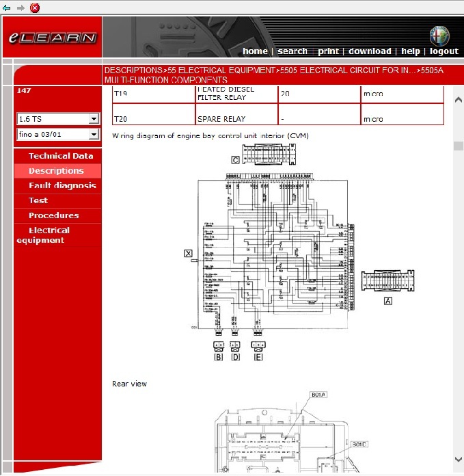The height and width of the screenshot is (476, 464).
Task: Click the wiring diagram caption text
Action: tap(210, 135)
